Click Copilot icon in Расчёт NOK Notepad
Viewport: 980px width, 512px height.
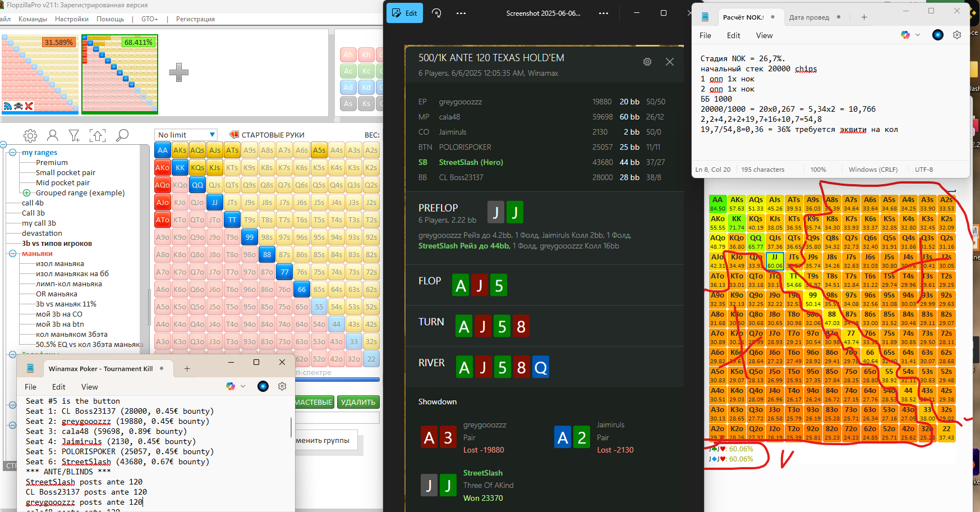(x=905, y=35)
